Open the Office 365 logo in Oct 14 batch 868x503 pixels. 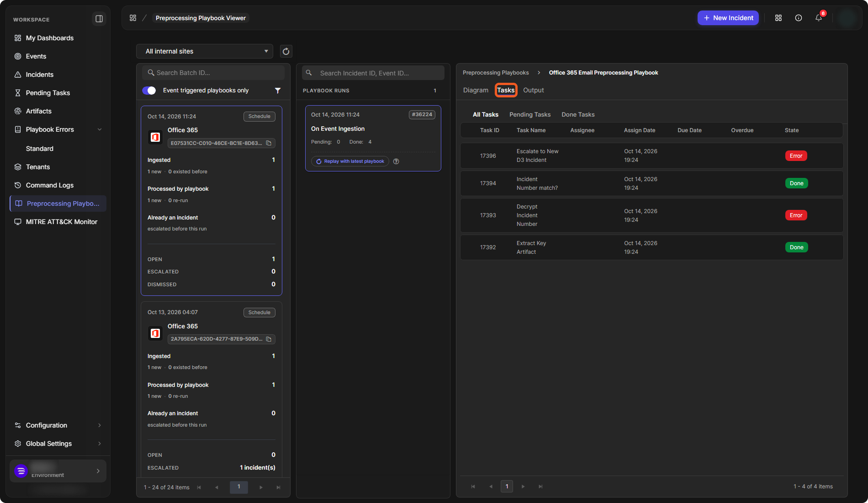155,137
